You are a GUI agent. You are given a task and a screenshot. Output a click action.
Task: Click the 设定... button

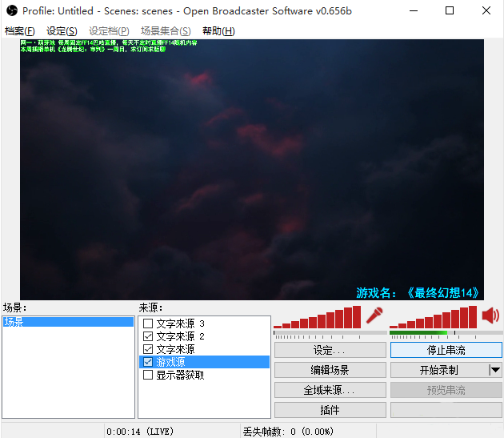coord(330,350)
